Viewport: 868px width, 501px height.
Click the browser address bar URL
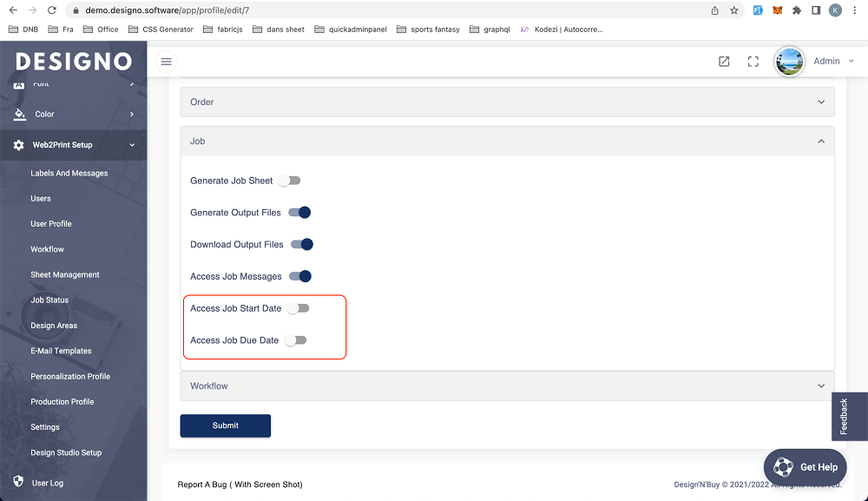pos(168,10)
